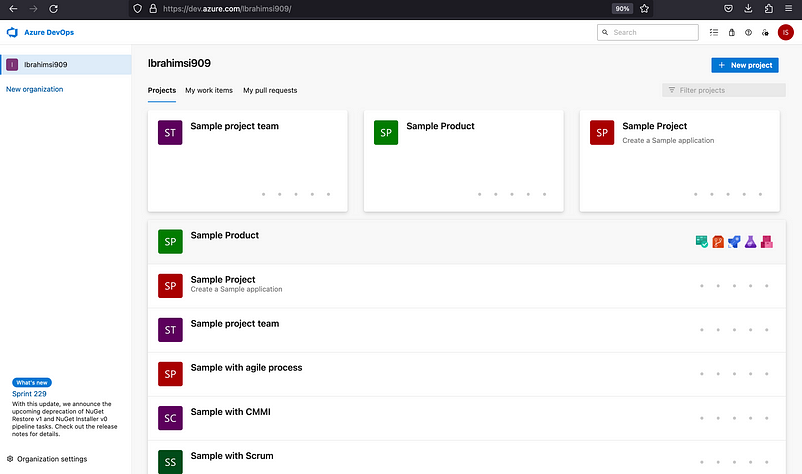Open Artifacts icon in Sample Product row
The image size is (802, 474).
pos(767,241)
